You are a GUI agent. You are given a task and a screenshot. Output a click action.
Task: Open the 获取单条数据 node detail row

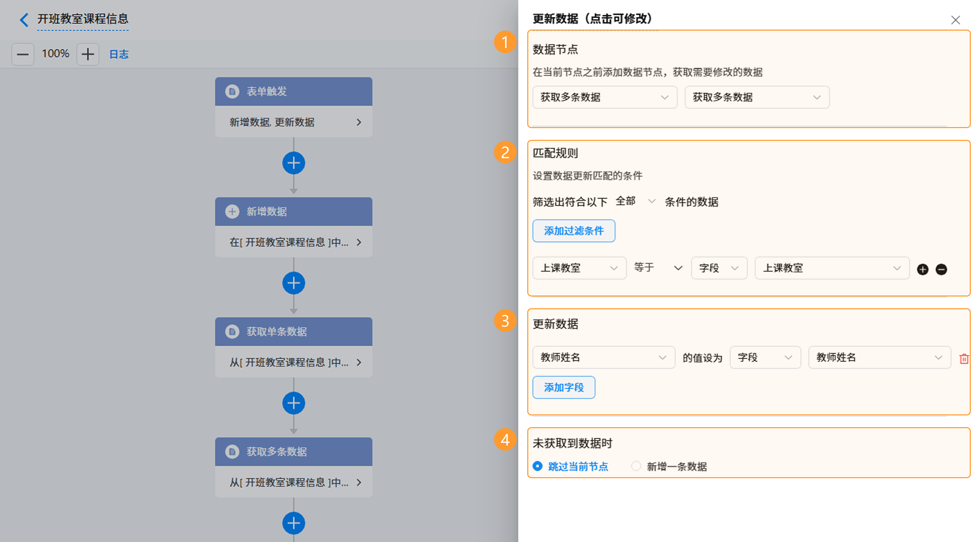click(x=294, y=362)
